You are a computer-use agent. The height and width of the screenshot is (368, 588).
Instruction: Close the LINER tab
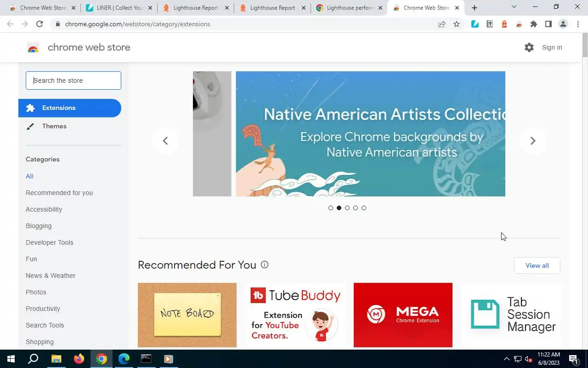[x=150, y=8]
